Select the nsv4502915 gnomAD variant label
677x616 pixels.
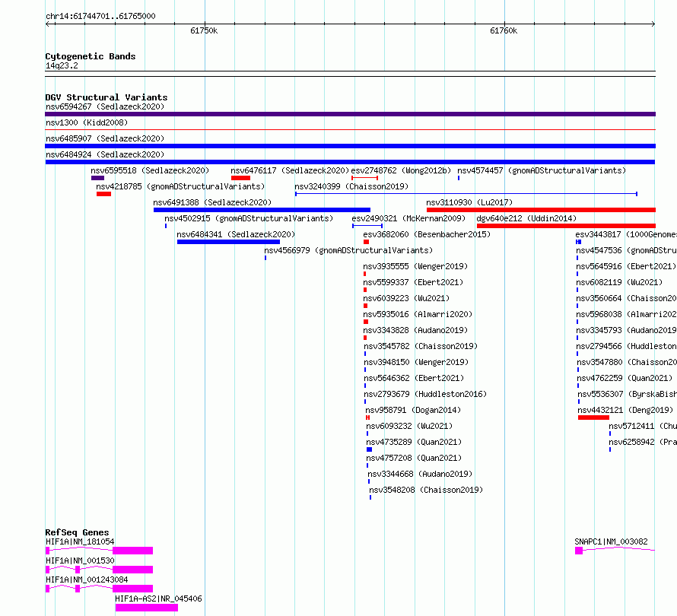250,218
